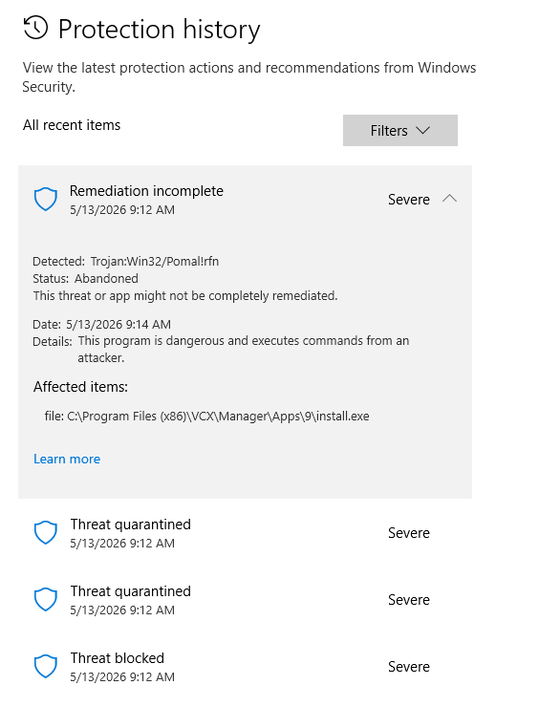The height and width of the screenshot is (728, 560).
Task: Click Severe on second Threat quarantined row
Action: pos(409,600)
